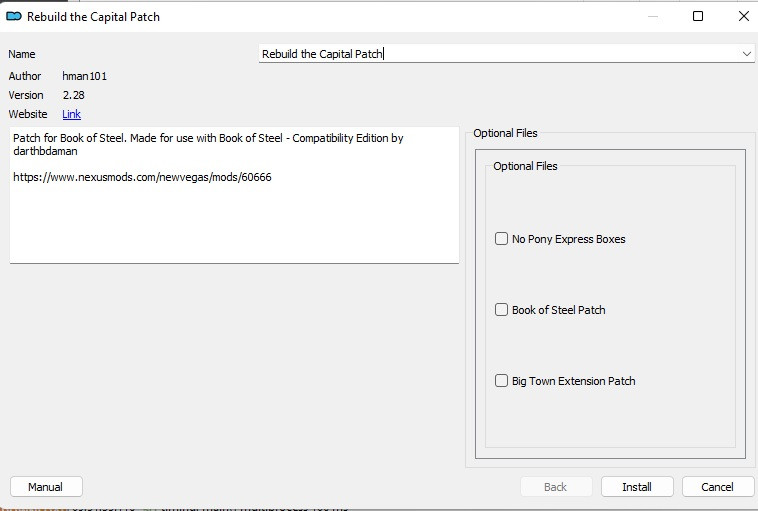Check the Big Town Extension Patch option

coord(501,381)
